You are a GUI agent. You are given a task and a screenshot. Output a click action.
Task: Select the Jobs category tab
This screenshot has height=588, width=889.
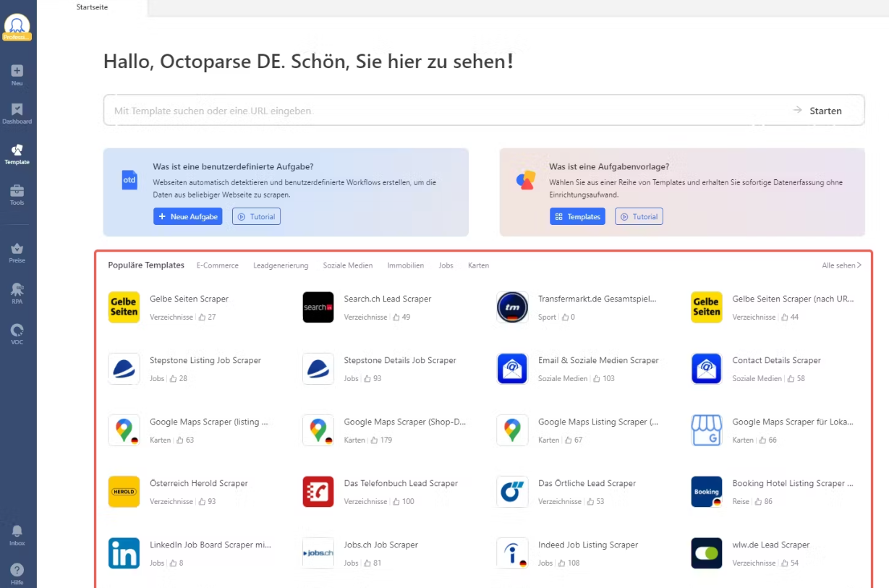click(x=446, y=265)
